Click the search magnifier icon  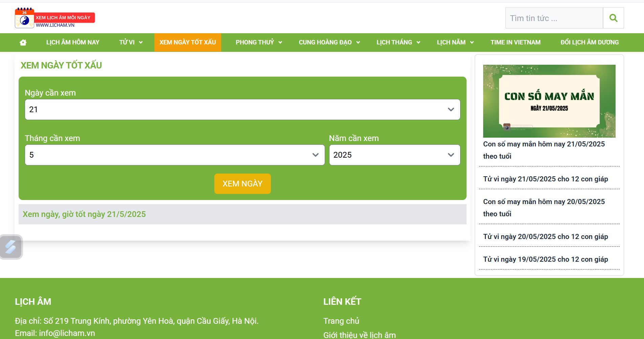coord(613,18)
